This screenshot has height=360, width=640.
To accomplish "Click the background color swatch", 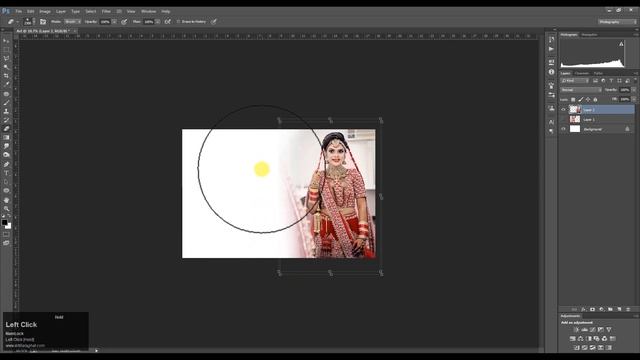I will pyautogui.click(x=9, y=226).
